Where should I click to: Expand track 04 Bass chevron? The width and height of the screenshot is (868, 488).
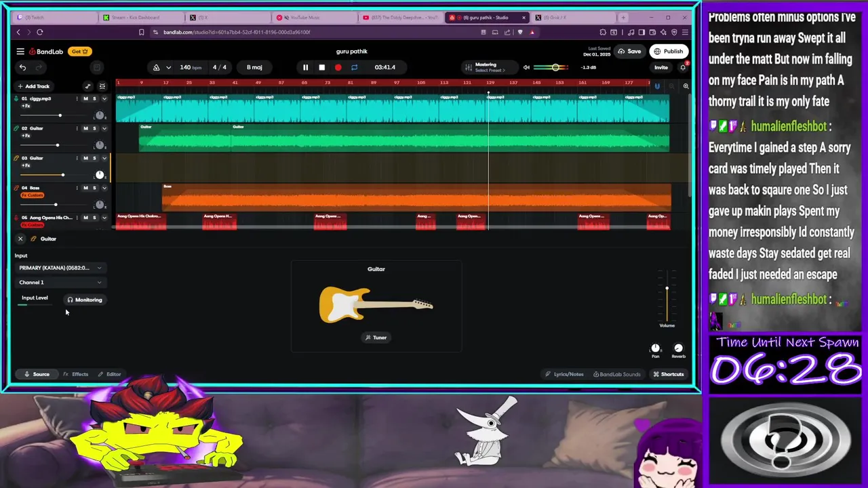click(104, 188)
